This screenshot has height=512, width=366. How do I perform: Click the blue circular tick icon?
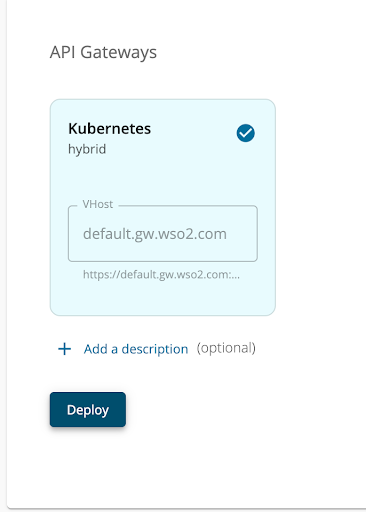246,133
